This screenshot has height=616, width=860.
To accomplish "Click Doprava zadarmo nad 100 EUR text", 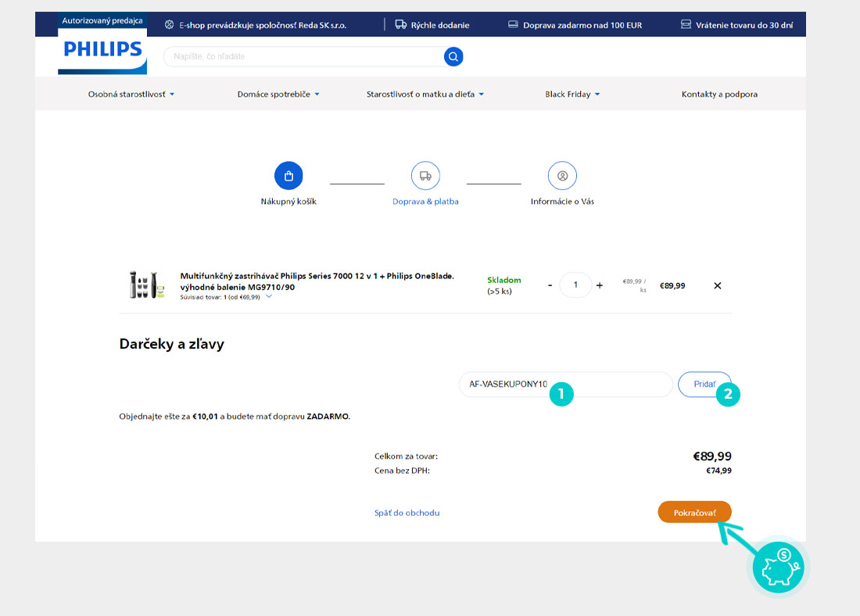I will click(x=582, y=25).
